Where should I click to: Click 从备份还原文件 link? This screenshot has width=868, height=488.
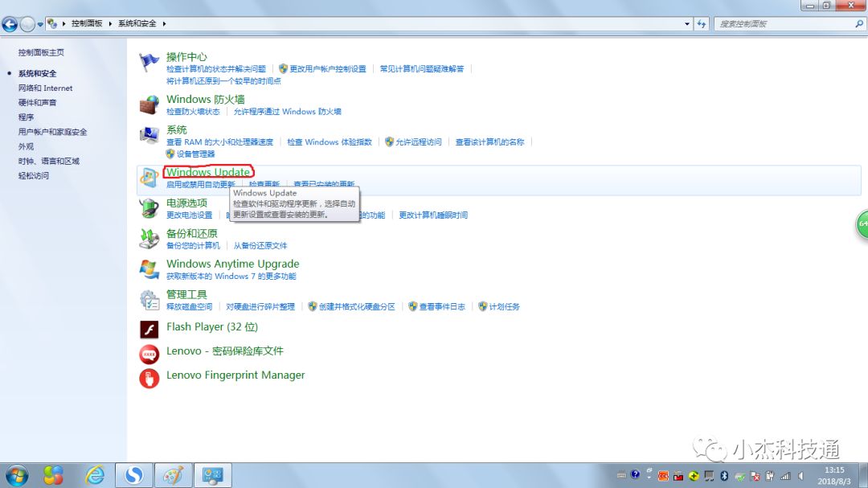pyautogui.click(x=260, y=246)
